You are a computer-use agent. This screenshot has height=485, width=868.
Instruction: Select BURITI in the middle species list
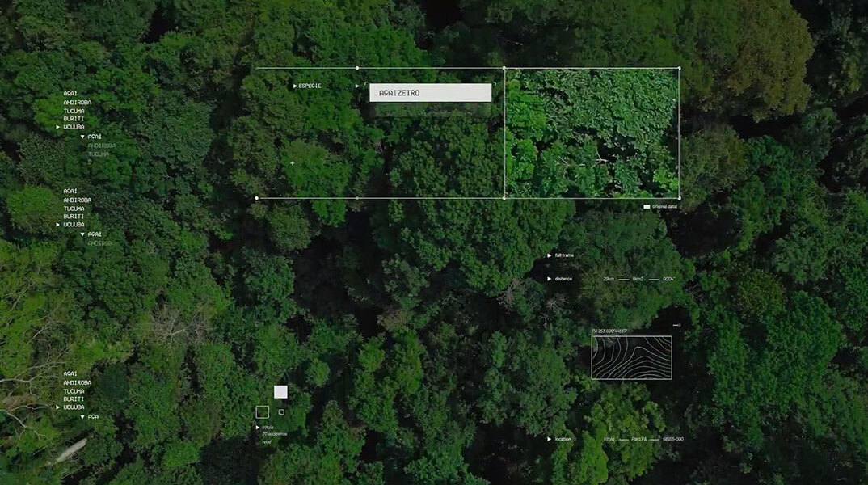pos(74,217)
